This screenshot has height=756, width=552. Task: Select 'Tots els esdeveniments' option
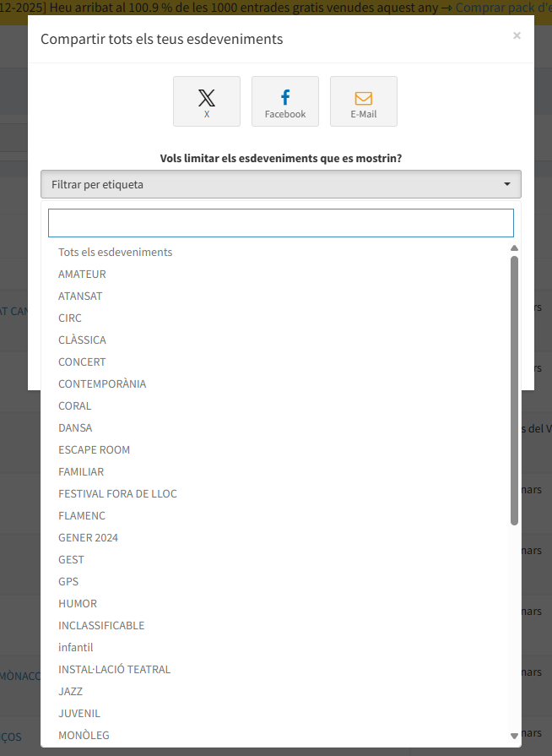coord(116,253)
